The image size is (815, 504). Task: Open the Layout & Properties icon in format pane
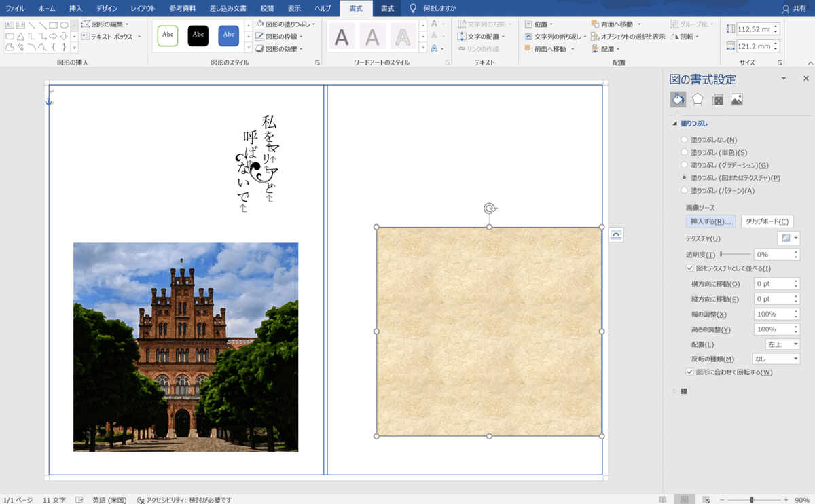coord(717,100)
